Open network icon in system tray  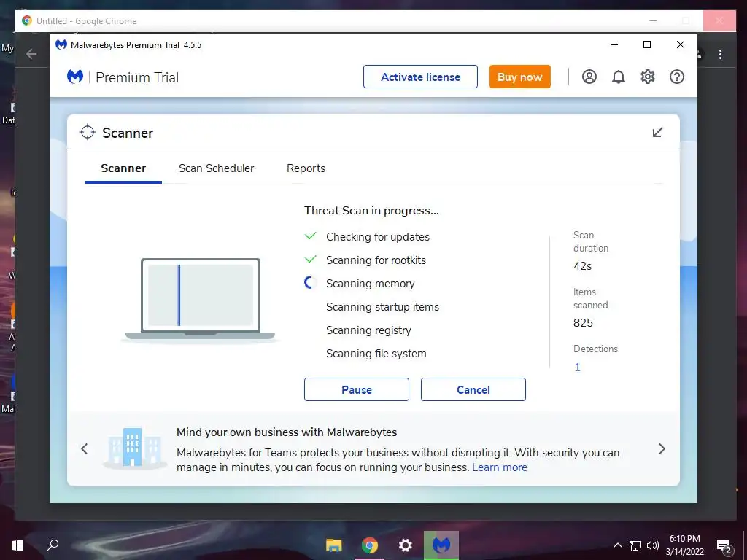click(635, 545)
